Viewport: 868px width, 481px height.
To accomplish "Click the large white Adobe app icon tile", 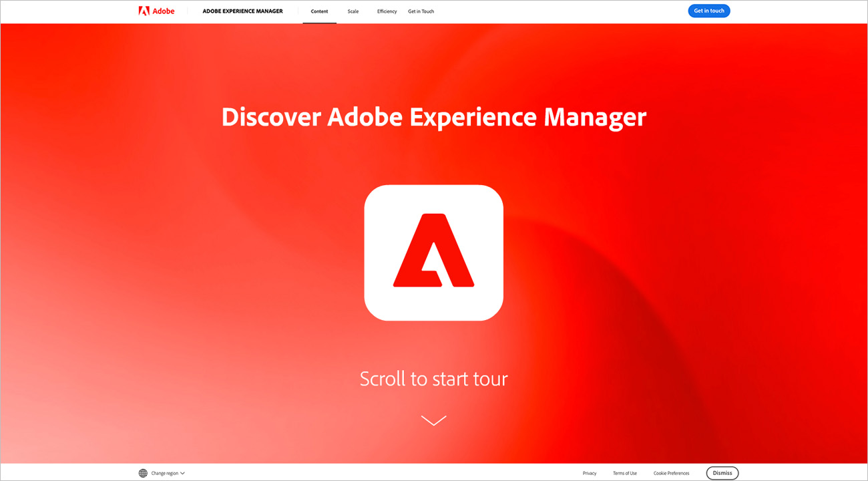I will [433, 253].
